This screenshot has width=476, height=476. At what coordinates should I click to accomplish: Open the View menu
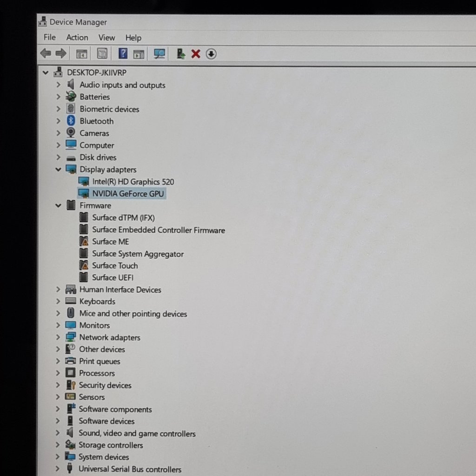(x=106, y=38)
